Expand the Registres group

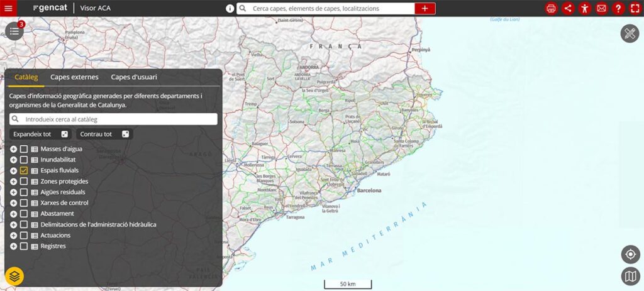(14, 246)
